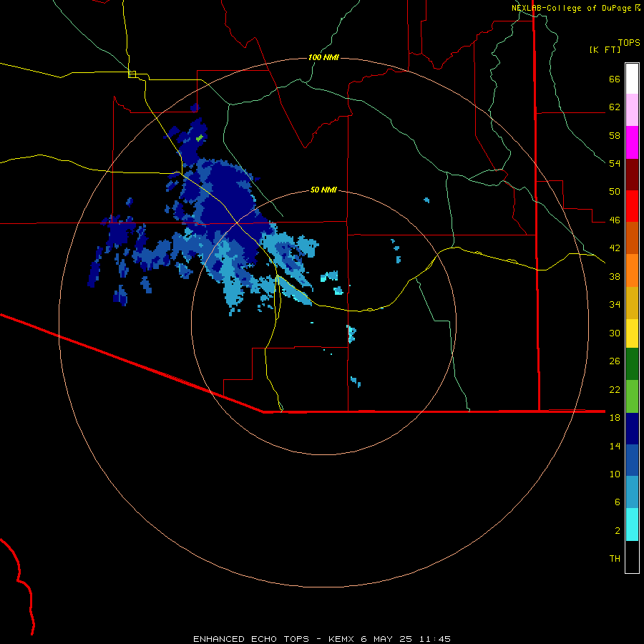Click the '50 NMI' range ring label
This screenshot has height=644, width=644.
click(323, 190)
